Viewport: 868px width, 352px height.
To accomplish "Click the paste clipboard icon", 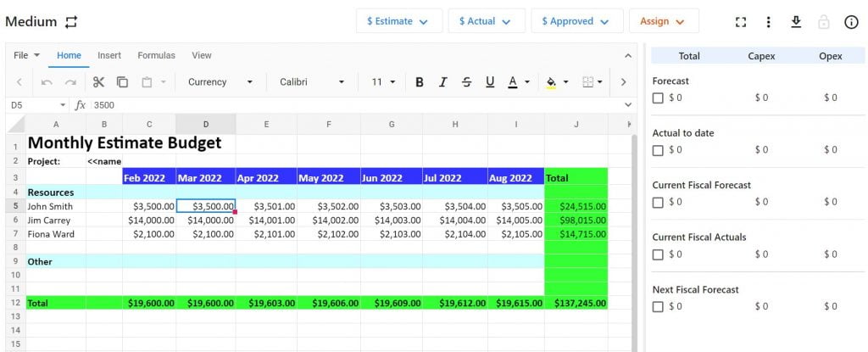I will [147, 82].
